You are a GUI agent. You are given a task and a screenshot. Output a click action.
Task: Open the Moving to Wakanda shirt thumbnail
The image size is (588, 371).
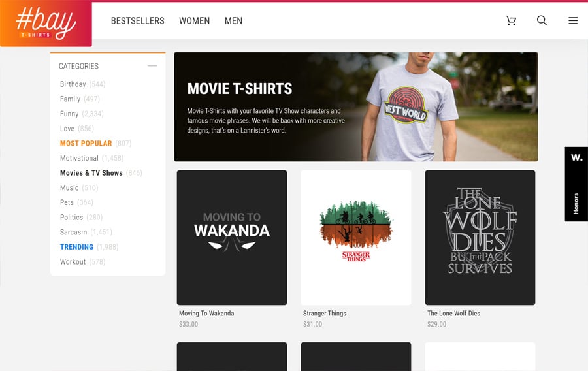(232, 238)
